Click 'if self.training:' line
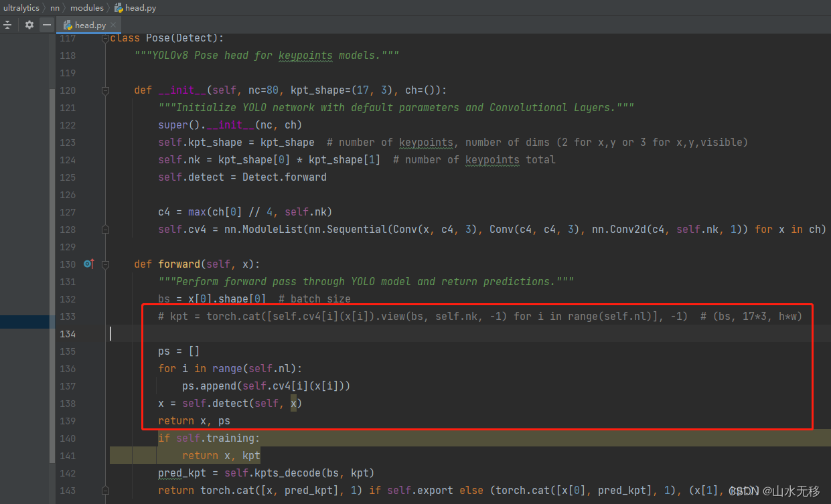This screenshot has width=831, height=504. pyautogui.click(x=208, y=438)
